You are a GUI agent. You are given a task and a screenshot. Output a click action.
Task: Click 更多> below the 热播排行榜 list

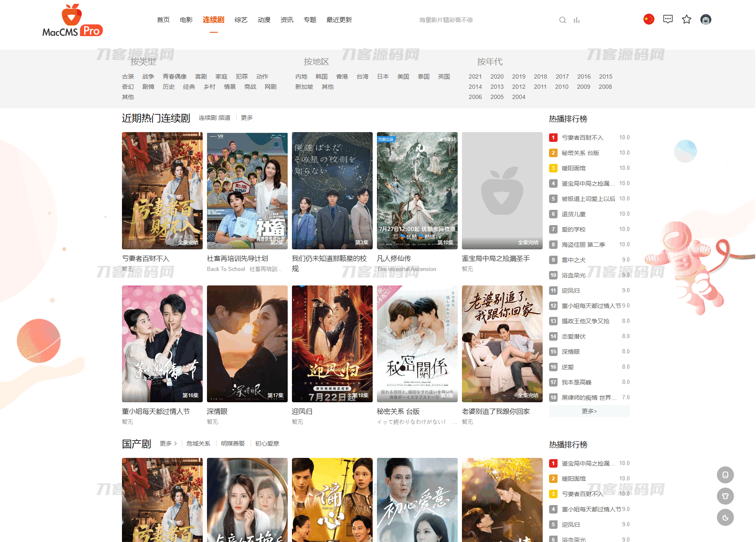pyautogui.click(x=589, y=411)
